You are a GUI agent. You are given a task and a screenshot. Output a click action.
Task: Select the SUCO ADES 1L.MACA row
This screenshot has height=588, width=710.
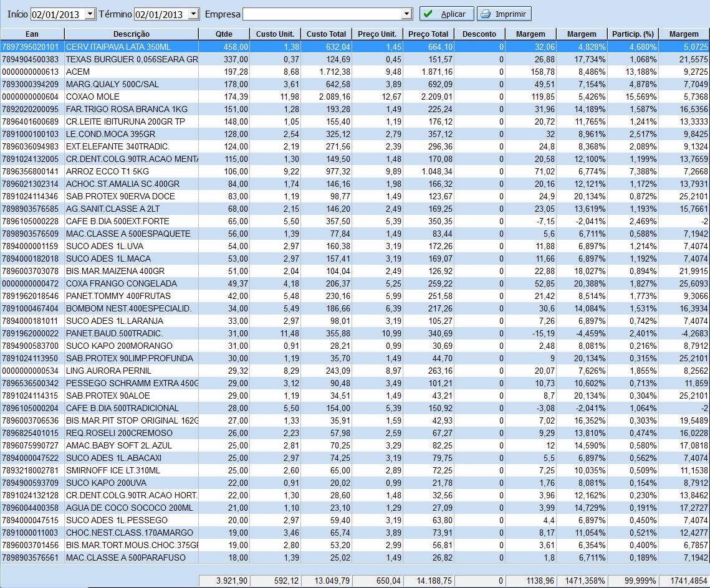click(355, 258)
